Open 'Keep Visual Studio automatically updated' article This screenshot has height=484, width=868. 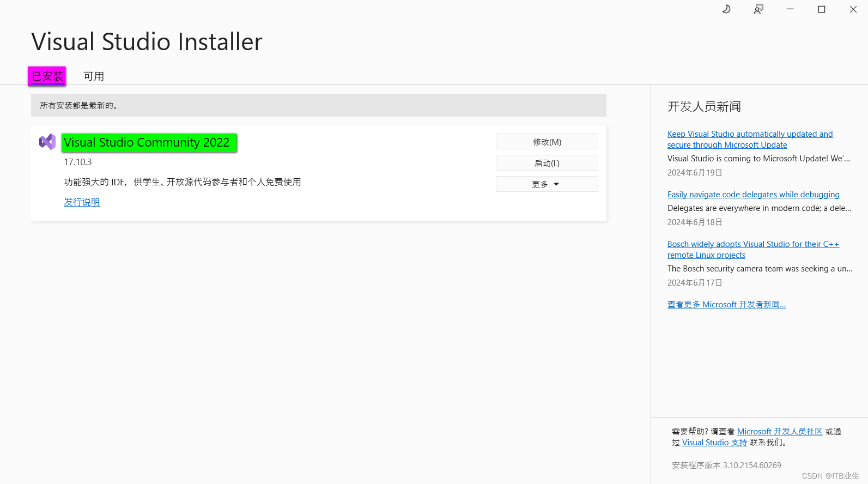point(750,140)
